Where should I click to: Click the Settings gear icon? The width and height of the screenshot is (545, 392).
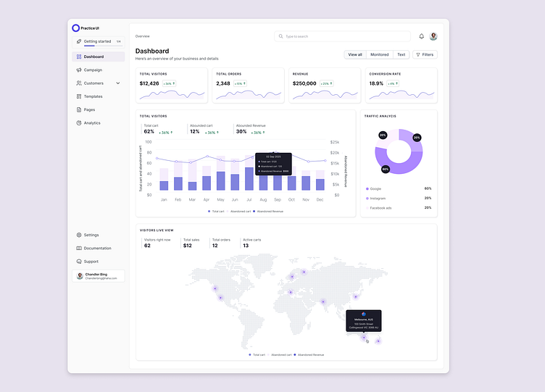(78, 235)
